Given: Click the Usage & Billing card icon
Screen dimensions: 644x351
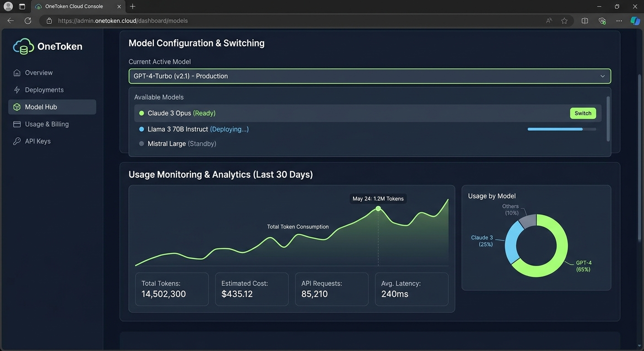Looking at the screenshot, I should coord(17,124).
